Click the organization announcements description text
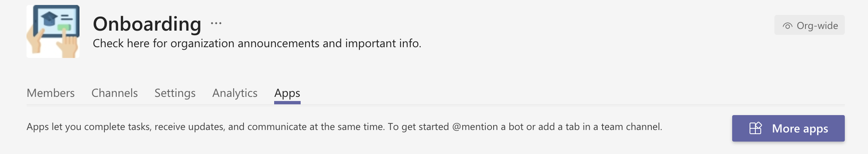The width and height of the screenshot is (868, 154). tap(257, 43)
